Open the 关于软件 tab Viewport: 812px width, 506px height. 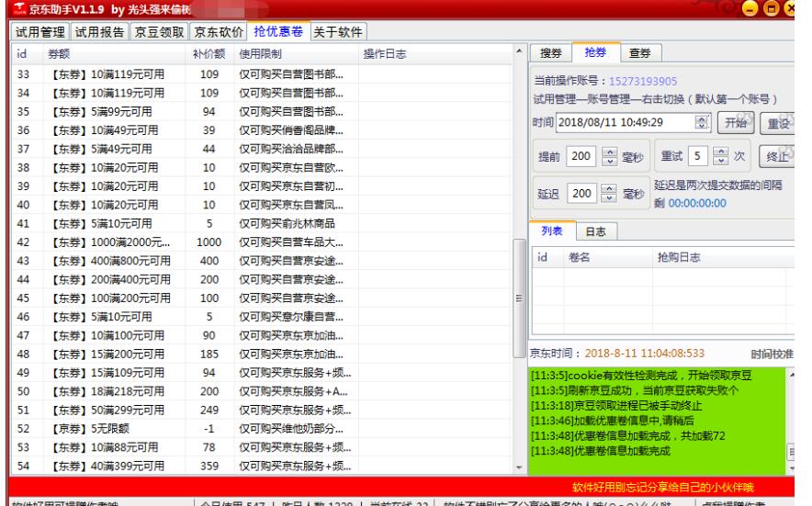point(338,32)
